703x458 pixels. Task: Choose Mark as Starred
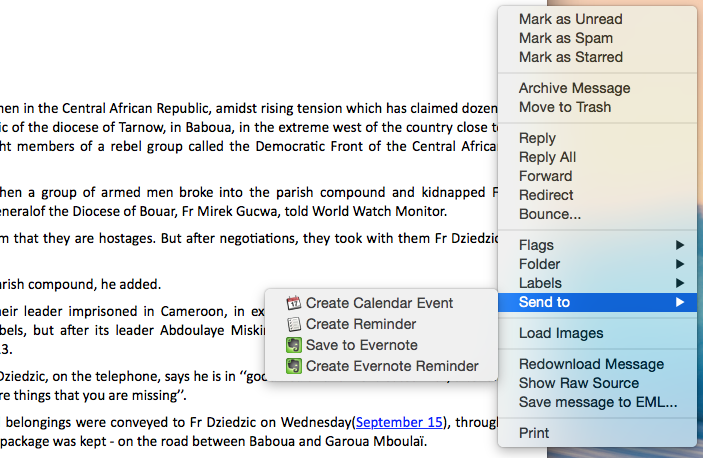(x=597, y=57)
